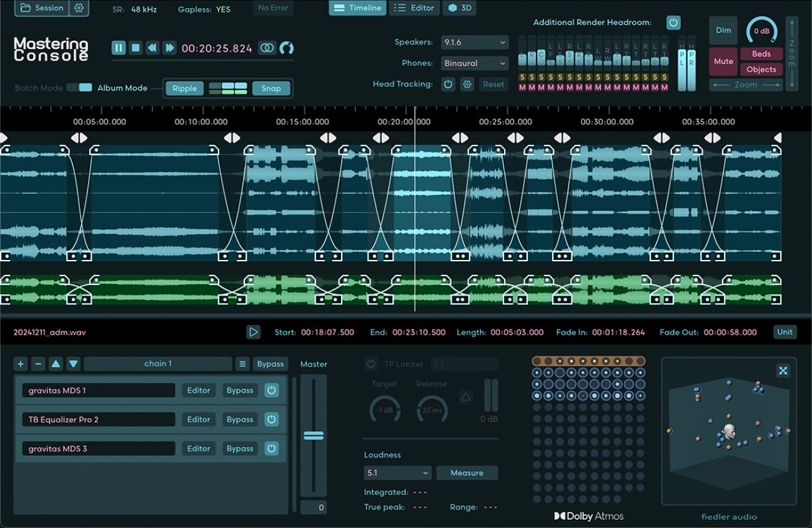Image resolution: width=812 pixels, height=528 pixels.
Task: Open the 3D view tab
Action: point(459,8)
